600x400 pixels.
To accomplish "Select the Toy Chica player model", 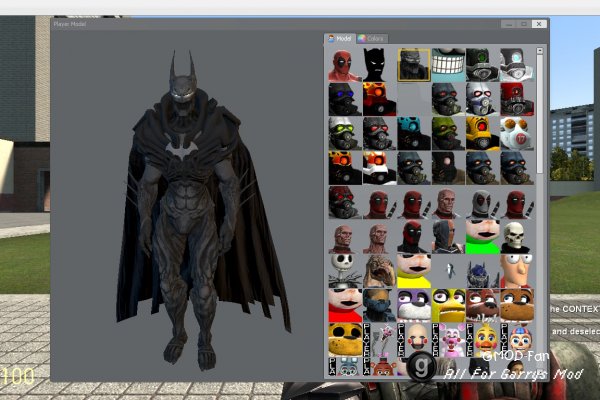I will point(483,340).
